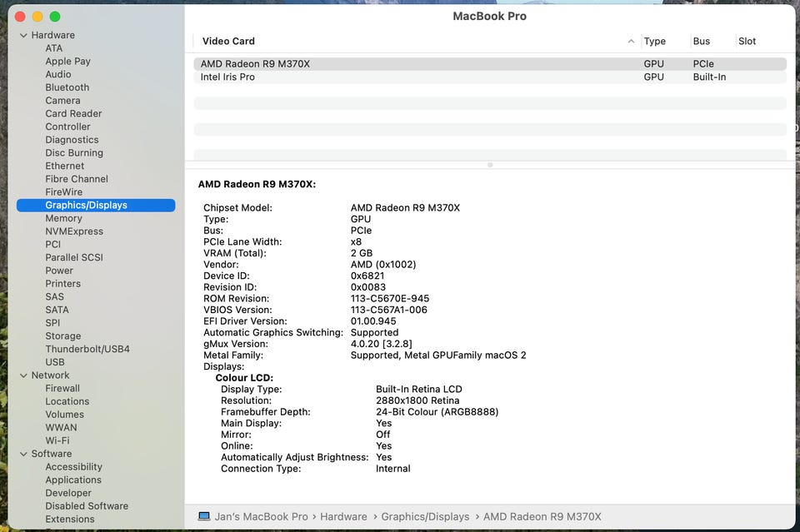Toggle sort order arrow in Video Card column
The height and width of the screenshot is (532, 800).
631,41
